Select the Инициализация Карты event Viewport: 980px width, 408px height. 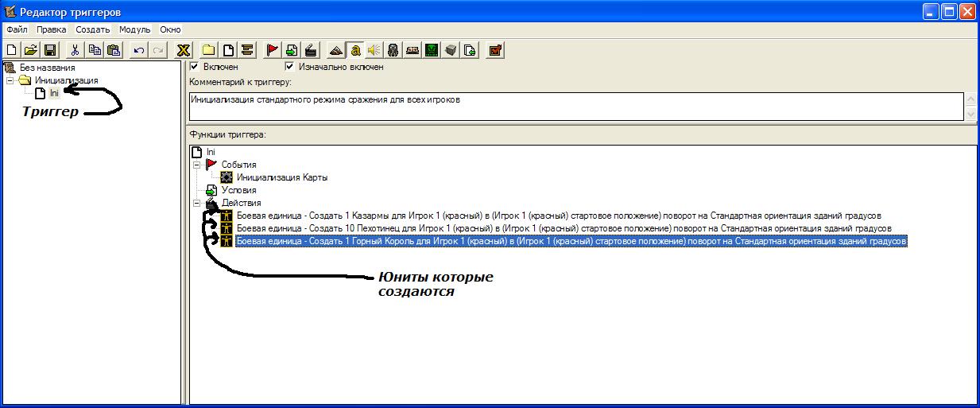click(x=282, y=177)
